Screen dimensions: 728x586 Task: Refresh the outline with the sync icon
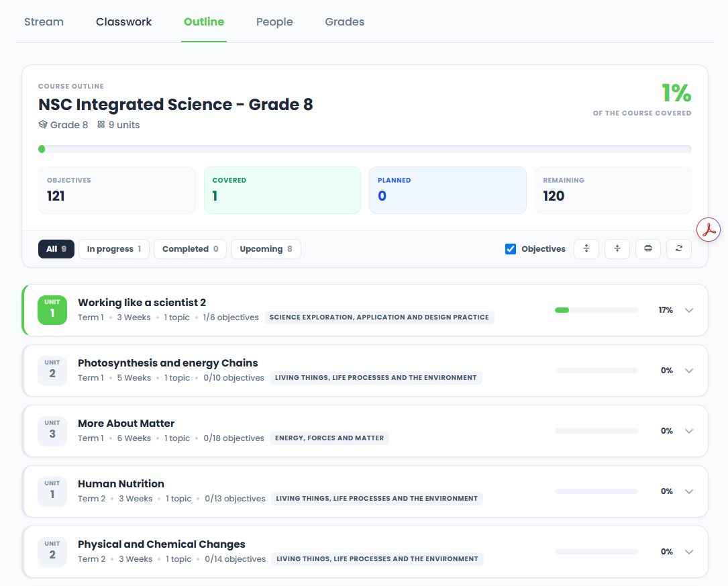point(679,249)
